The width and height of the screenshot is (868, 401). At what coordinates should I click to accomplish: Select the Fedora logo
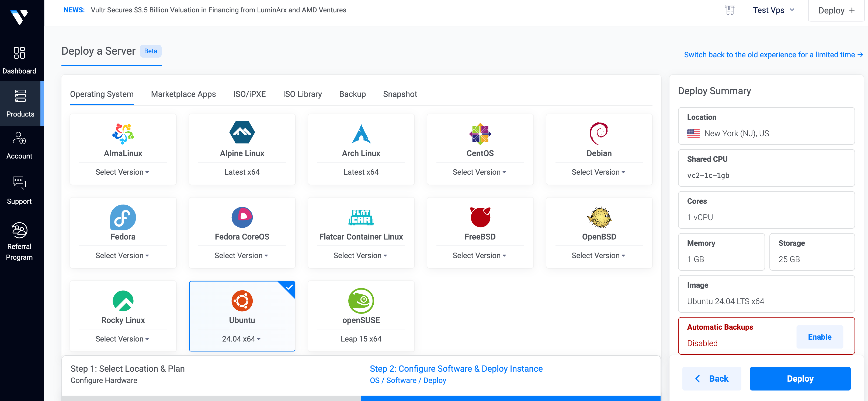123,217
